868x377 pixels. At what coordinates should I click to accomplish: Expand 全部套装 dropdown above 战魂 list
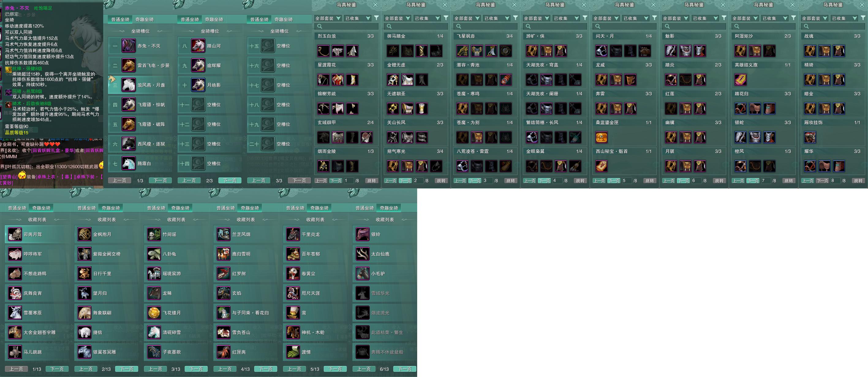815,18
